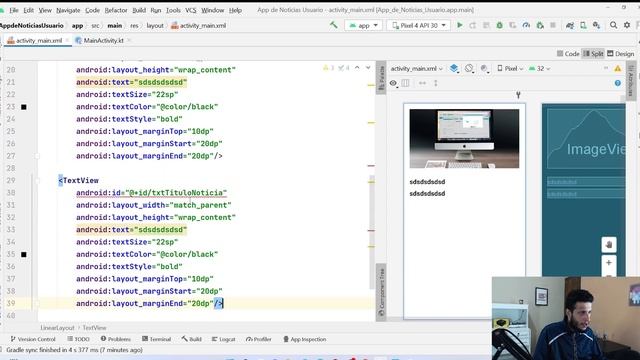Open the design surface layers selector icon
Image resolution: width=640 pixels, height=360 pixels.
pos(454,69)
